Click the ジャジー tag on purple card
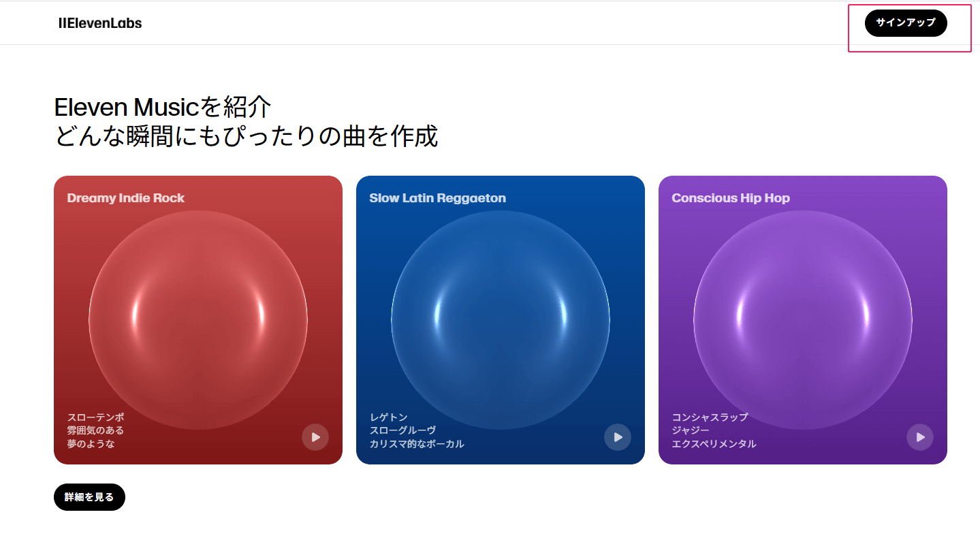The width and height of the screenshot is (980, 538). pyautogui.click(x=691, y=430)
